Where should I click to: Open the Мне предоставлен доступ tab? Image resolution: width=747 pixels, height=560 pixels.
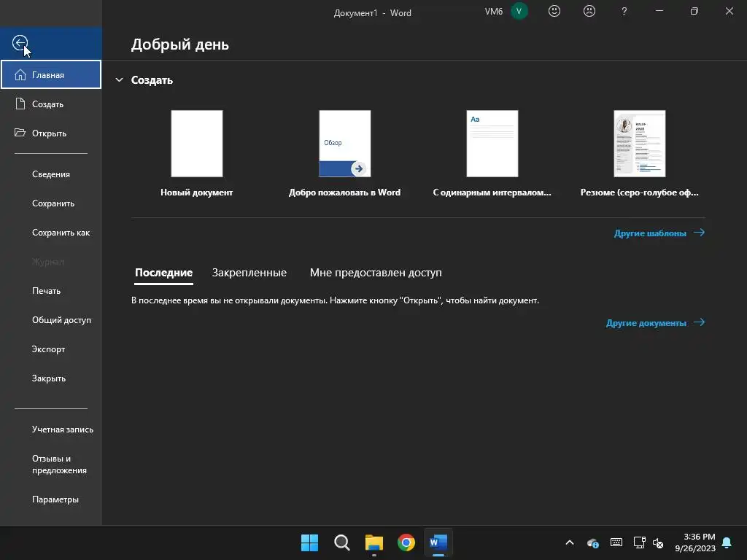tap(376, 273)
